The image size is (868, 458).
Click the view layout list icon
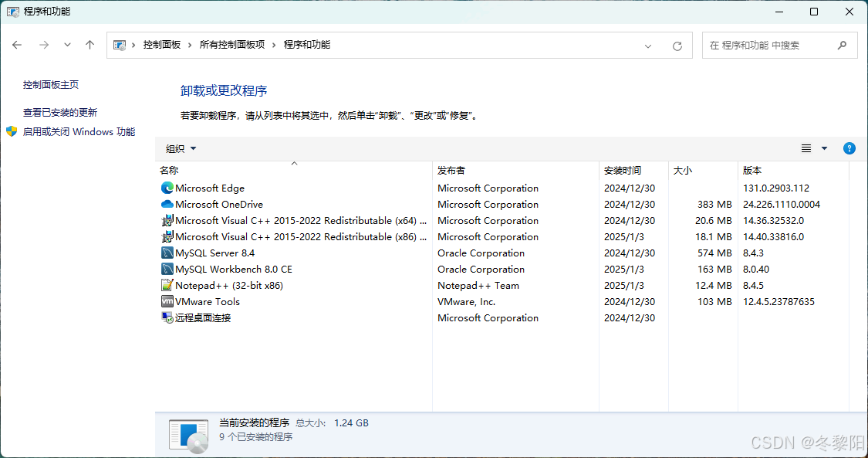click(806, 148)
